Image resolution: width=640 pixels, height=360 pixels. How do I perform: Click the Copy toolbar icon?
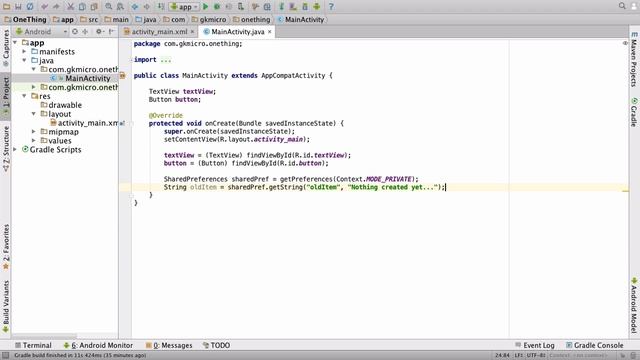pos(82,7)
